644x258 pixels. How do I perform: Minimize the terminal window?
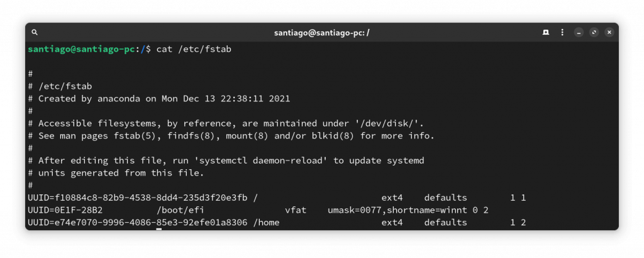click(579, 32)
